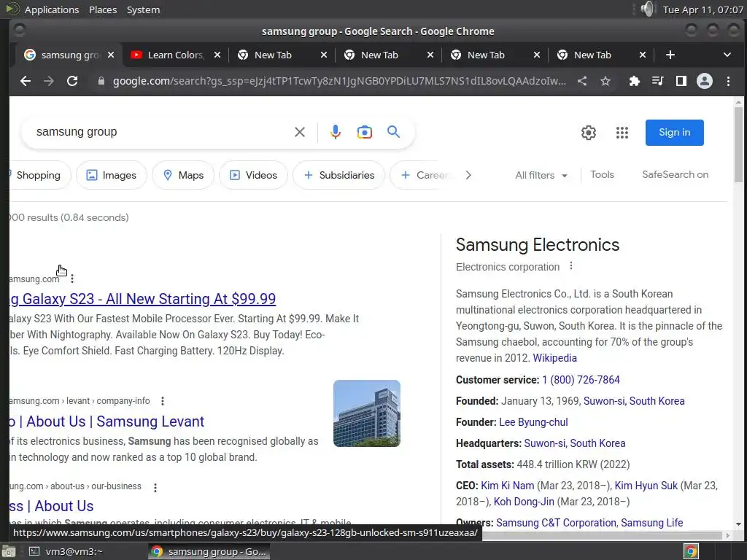
Task: Open the media control icon in toolbar
Action: 658,81
